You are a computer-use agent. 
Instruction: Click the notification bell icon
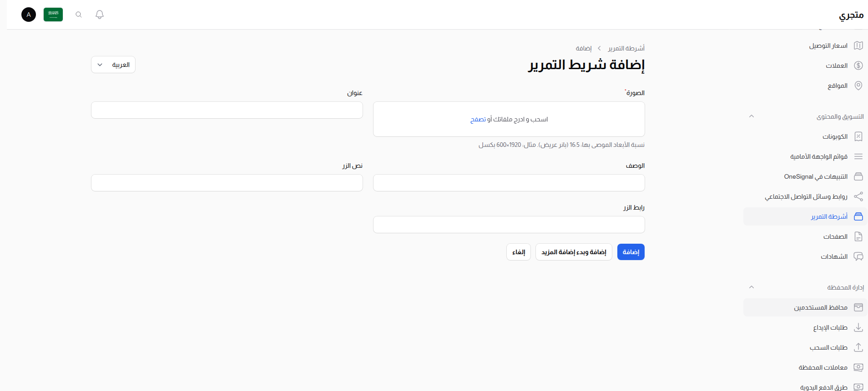click(x=99, y=15)
